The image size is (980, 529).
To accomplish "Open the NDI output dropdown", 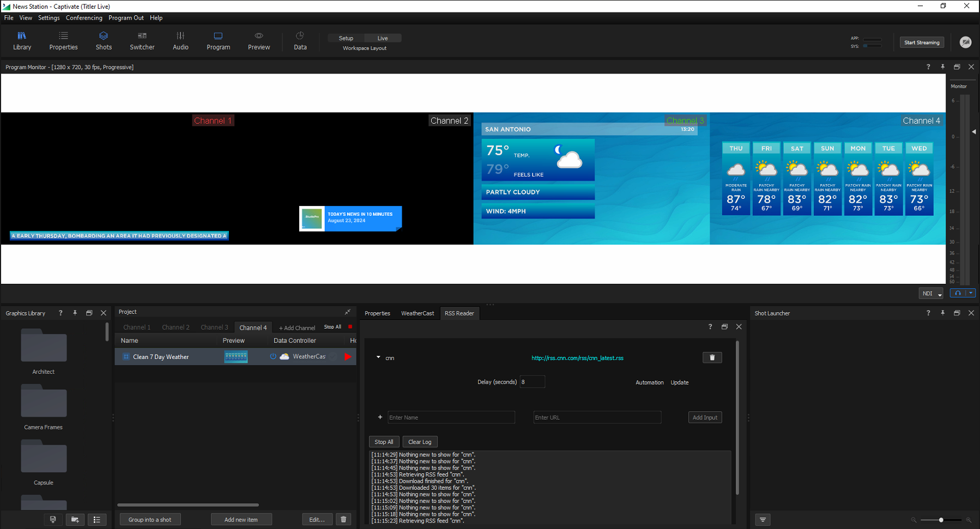I will tap(930, 294).
